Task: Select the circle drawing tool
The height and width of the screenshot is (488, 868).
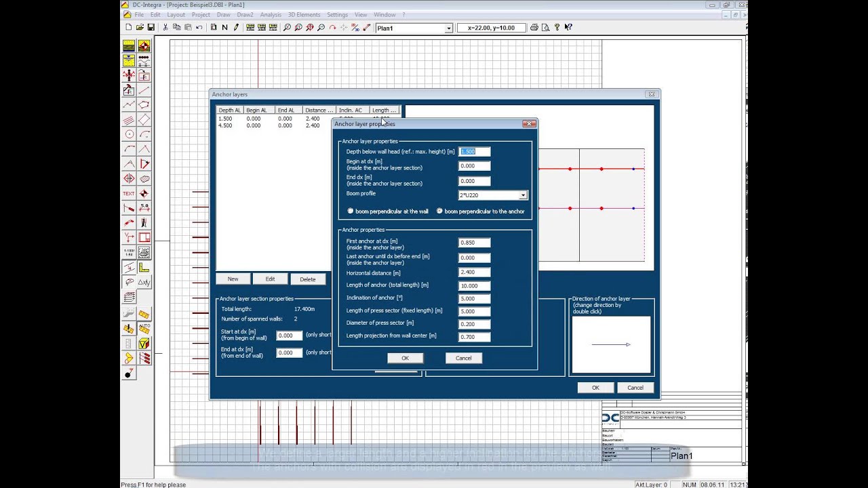Action: pos(129,134)
